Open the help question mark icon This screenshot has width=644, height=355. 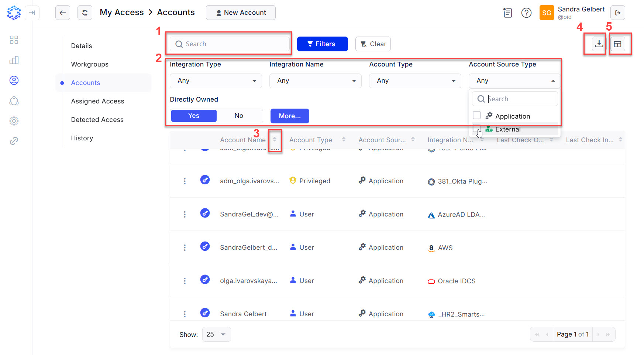pyautogui.click(x=526, y=13)
